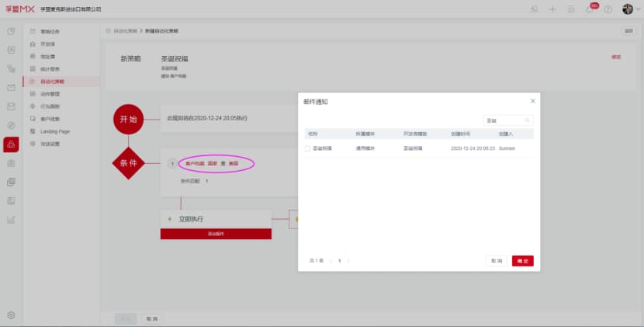This screenshot has height=327, width=644.
Task: Click the red edit link at top right
Action: point(616,57)
